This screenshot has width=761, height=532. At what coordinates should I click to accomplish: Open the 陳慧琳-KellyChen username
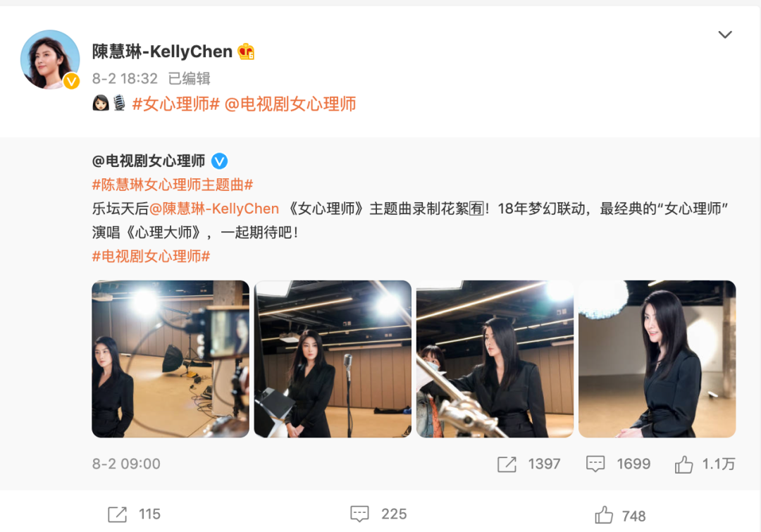[163, 51]
